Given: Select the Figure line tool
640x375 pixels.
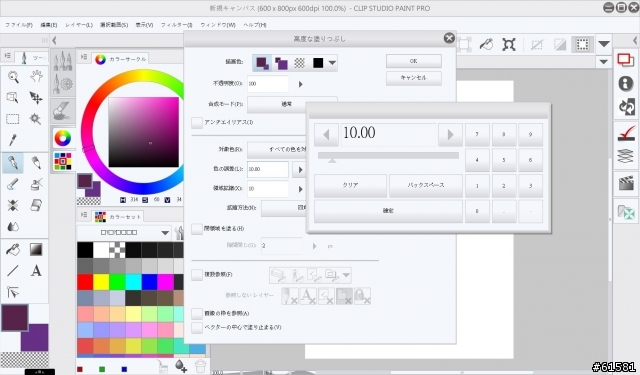Looking at the screenshot, I should pyautogui.click(x=13, y=271).
